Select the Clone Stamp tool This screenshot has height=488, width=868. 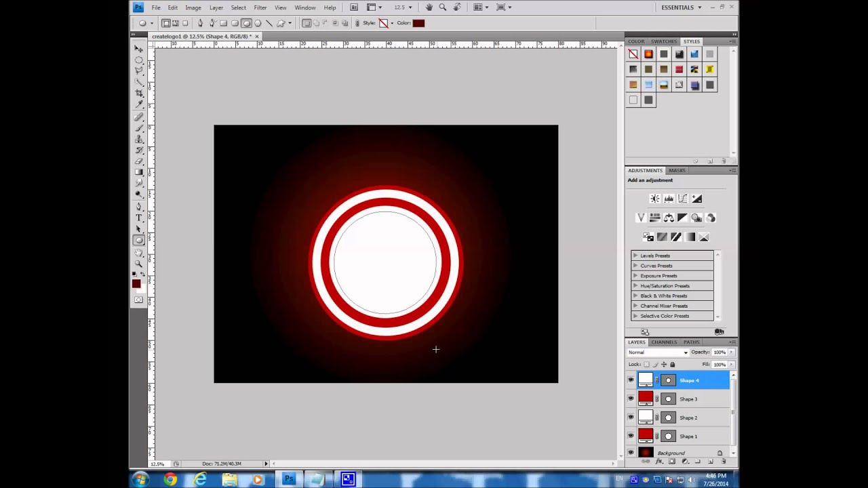139,139
